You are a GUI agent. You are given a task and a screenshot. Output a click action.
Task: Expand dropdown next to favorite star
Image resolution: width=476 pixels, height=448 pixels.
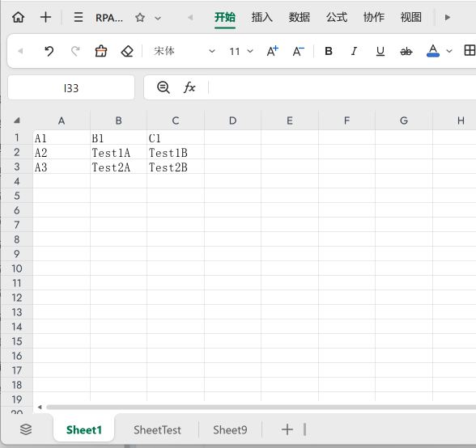click(x=158, y=18)
